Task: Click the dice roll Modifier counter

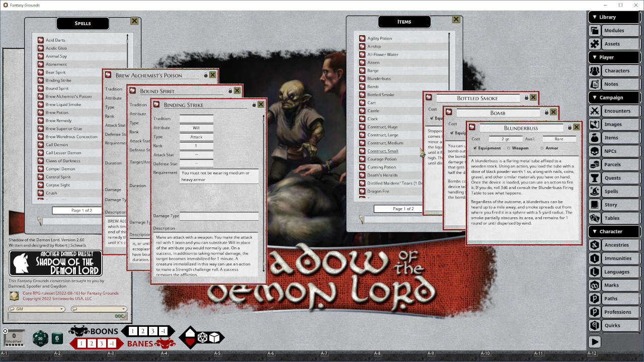Action: pos(14,338)
